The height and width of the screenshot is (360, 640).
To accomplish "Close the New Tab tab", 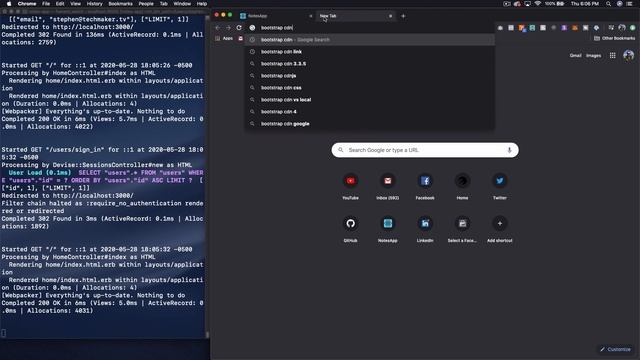I will point(390,16).
